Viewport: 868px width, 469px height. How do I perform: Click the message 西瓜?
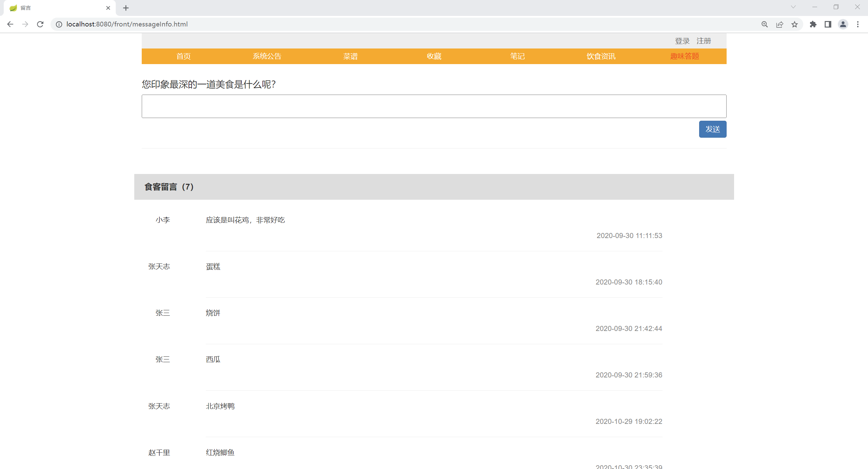click(x=213, y=359)
